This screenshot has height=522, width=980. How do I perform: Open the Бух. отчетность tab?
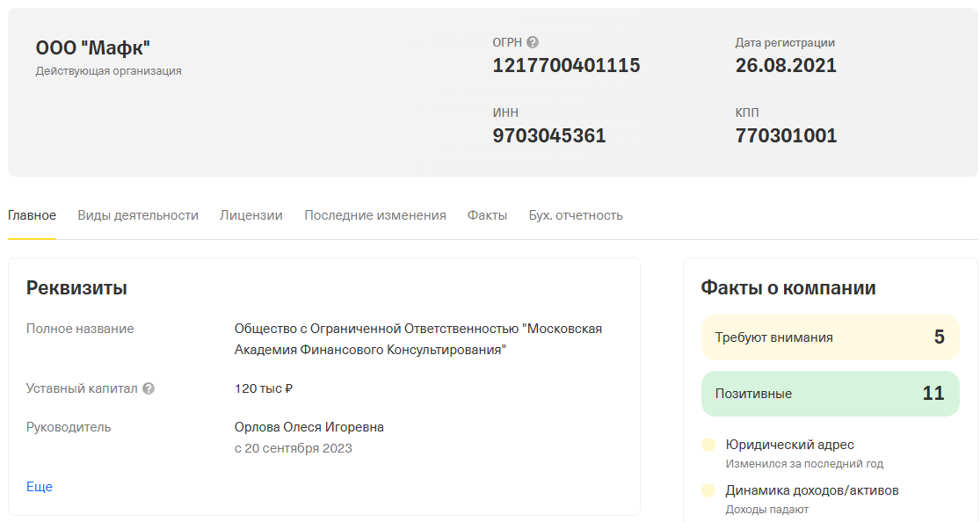576,215
